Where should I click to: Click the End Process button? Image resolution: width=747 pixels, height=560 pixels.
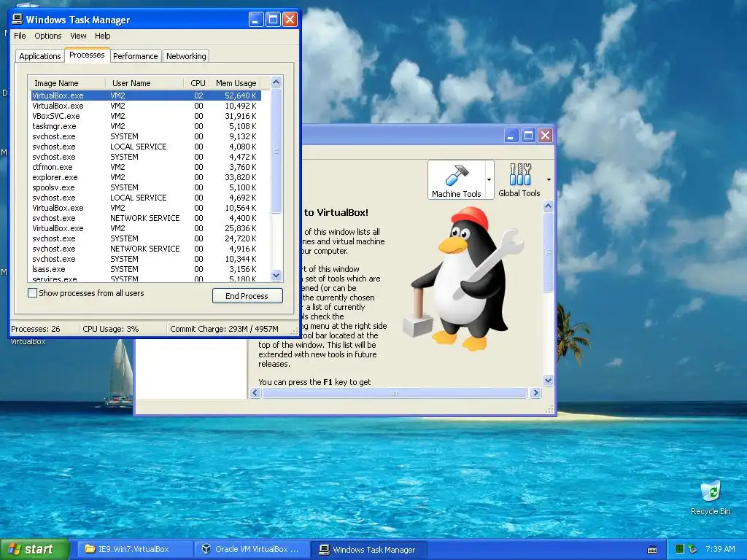(247, 296)
